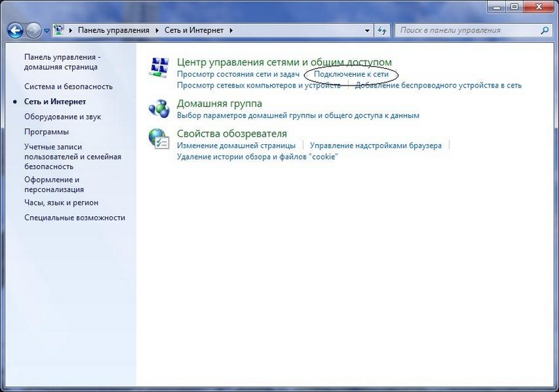The width and height of the screenshot is (559, 392).
Task: Click the Forward navigation arrow button
Action: (34, 31)
